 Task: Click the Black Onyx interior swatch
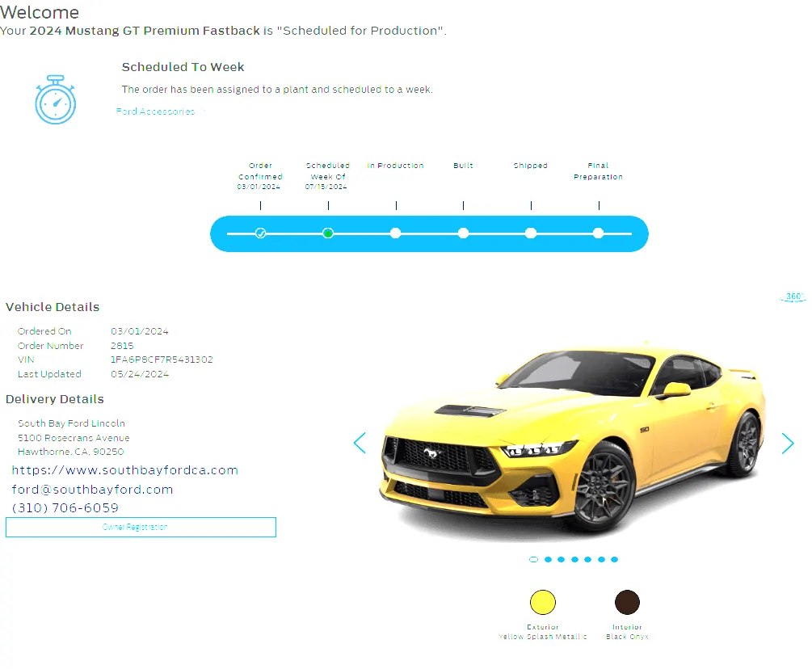pyautogui.click(x=627, y=602)
